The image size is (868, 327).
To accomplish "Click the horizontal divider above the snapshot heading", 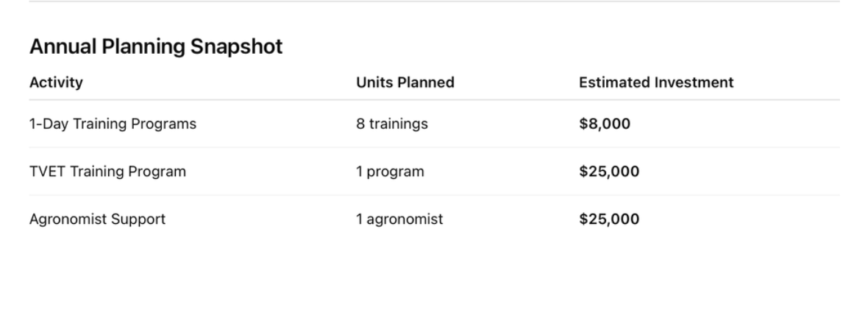I will pos(434,1).
